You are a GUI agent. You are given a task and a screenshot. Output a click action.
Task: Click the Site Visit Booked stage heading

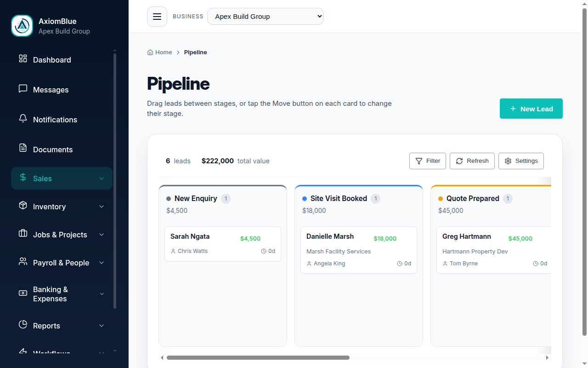(339, 198)
